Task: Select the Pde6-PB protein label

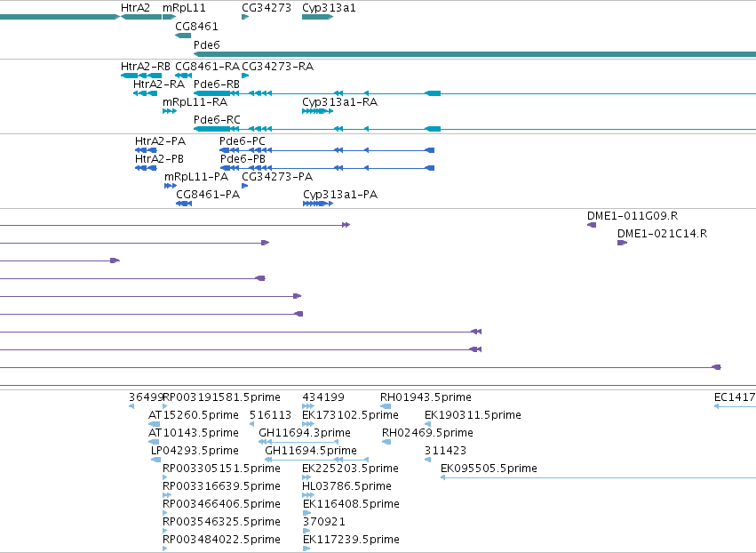Action: [243, 159]
